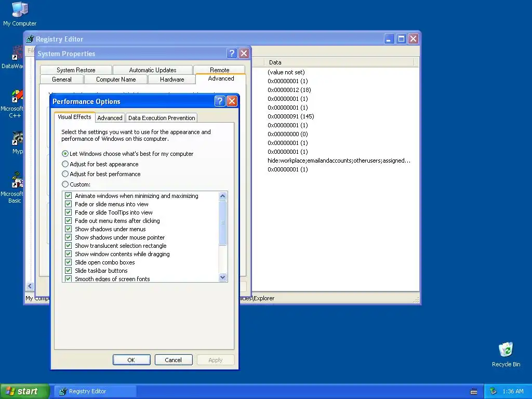The height and width of the screenshot is (399, 532).
Task: Uncheck Smooth edges of screen fonts
Action: (x=68, y=278)
